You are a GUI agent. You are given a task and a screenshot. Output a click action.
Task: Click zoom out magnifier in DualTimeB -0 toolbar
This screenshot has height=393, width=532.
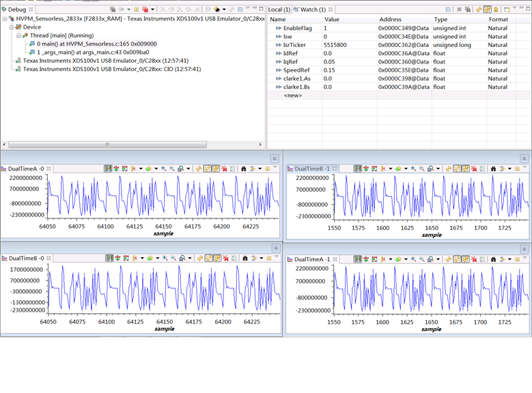173,258
